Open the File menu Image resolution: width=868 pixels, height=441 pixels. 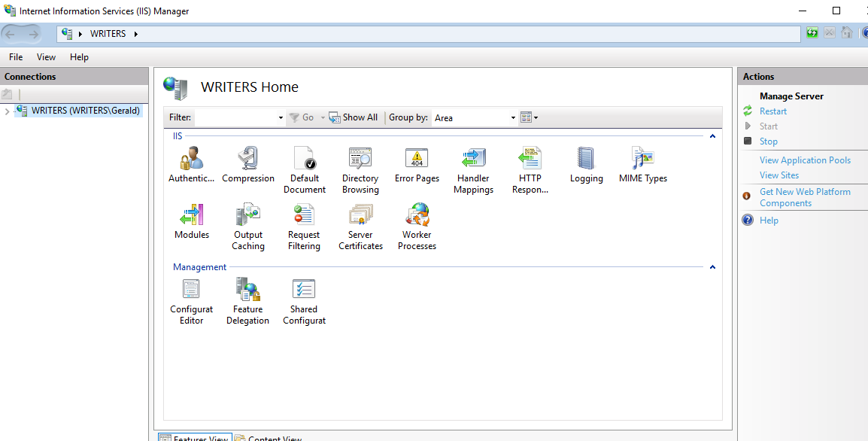(16, 57)
